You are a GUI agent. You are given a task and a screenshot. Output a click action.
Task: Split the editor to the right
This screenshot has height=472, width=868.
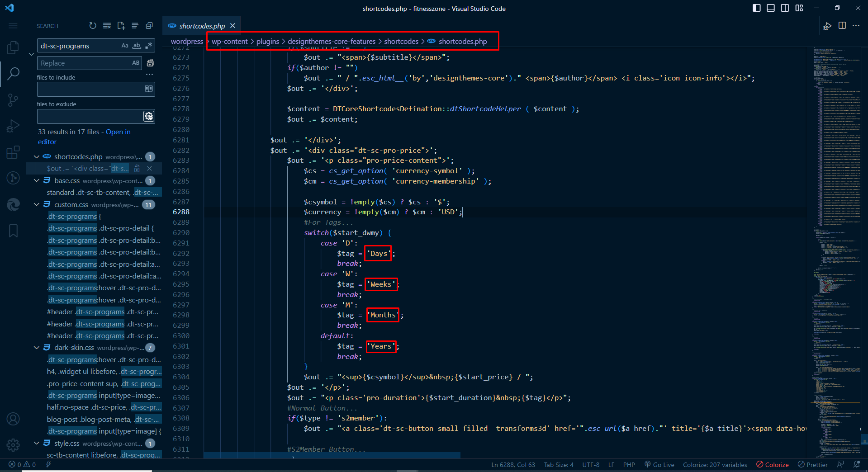842,26
